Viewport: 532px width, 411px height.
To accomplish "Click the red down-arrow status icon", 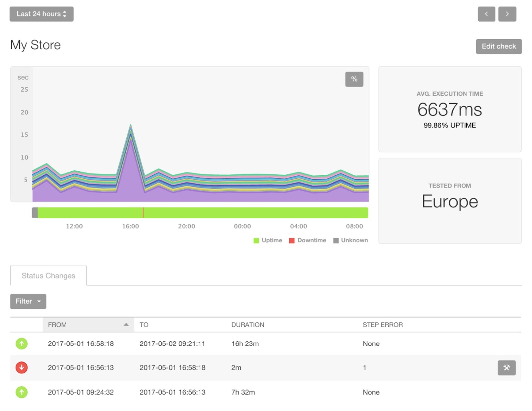I will tap(22, 368).
